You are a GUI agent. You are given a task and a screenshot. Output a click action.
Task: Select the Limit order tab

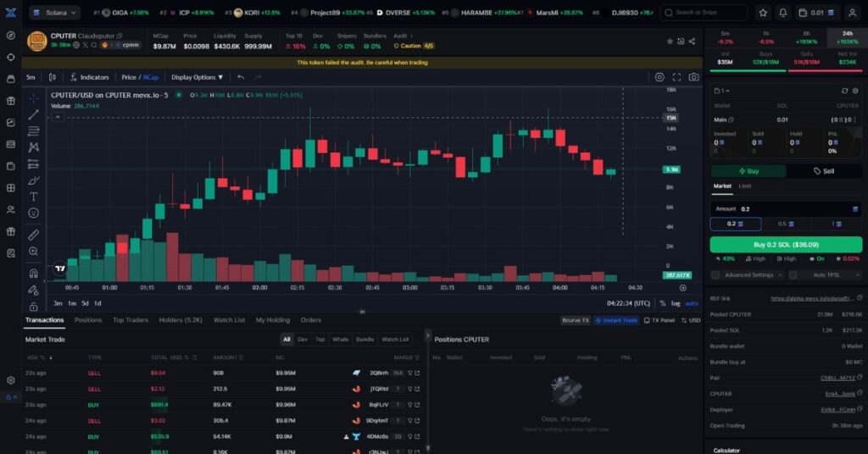point(745,186)
